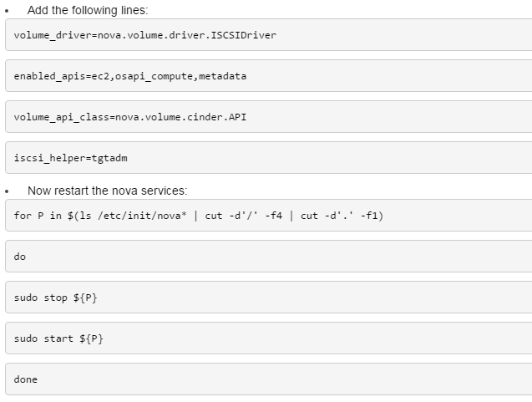
Task: Click the iscsi_helper=tgtadm code block
Action: click(268, 157)
